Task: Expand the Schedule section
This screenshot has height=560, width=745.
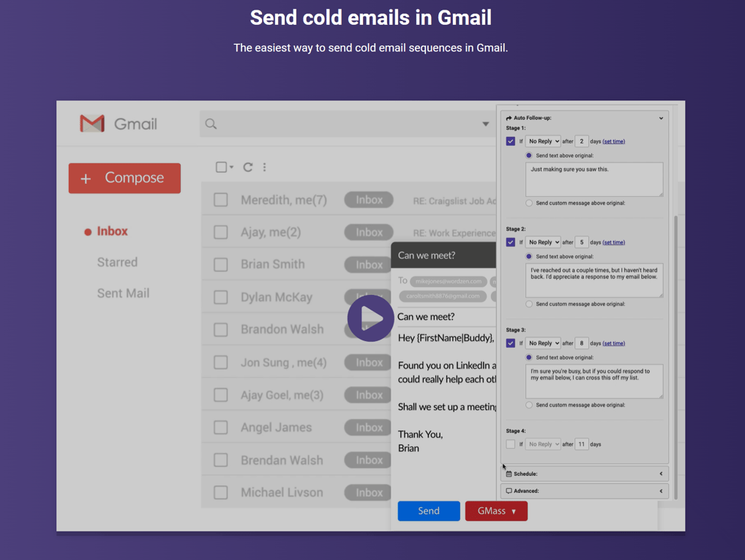Action: pyautogui.click(x=585, y=474)
